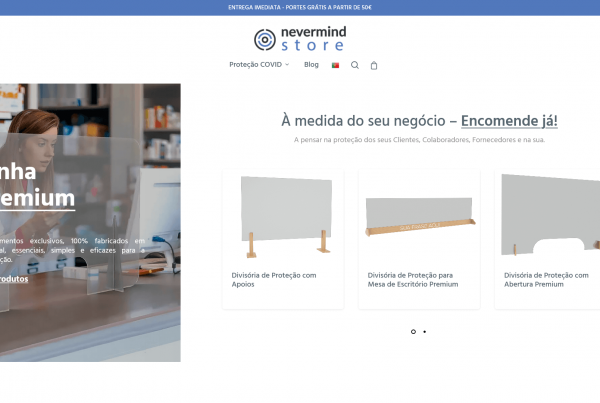The height and width of the screenshot is (403, 600).
Task: Go to second carousel slide dot
Action: [424, 331]
